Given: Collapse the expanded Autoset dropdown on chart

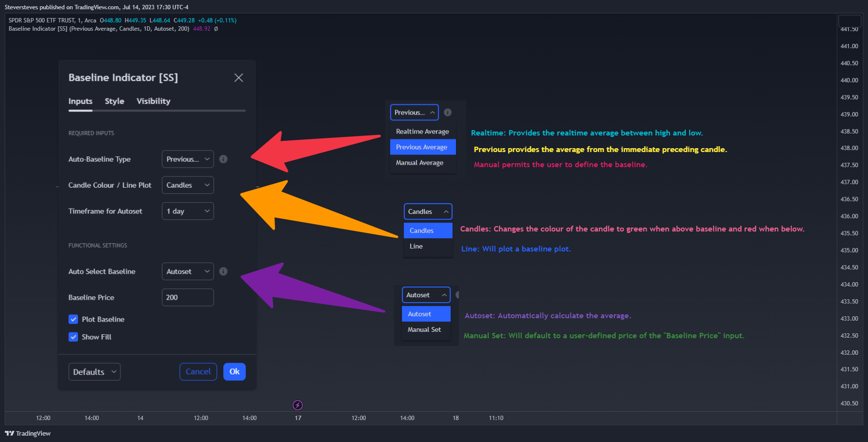Looking at the screenshot, I should click(426, 295).
